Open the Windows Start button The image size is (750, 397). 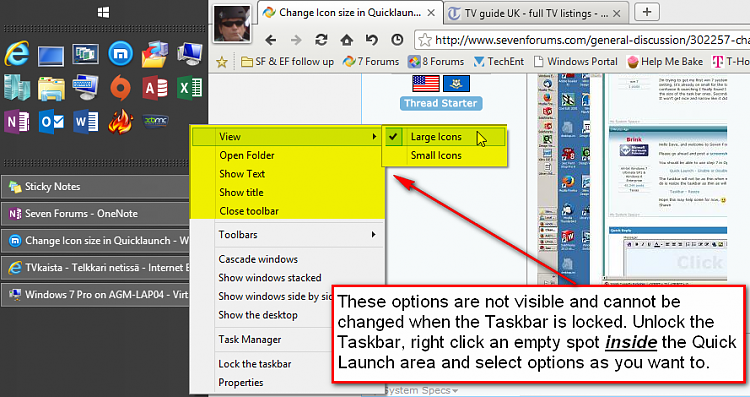click(x=103, y=12)
